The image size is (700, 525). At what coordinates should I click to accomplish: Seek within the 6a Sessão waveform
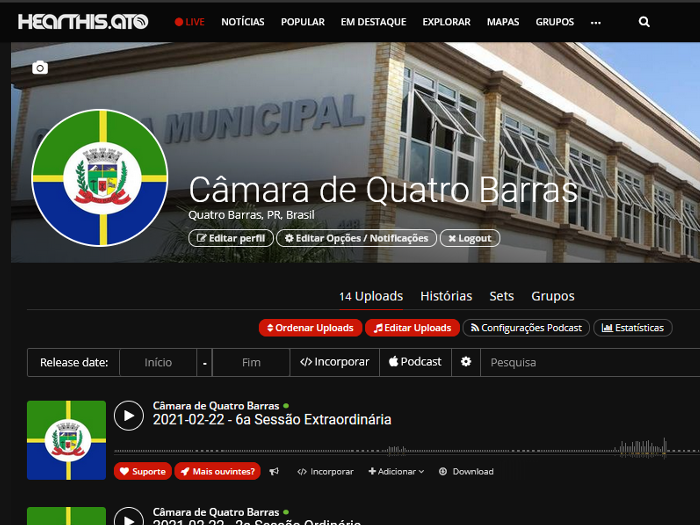point(407,449)
